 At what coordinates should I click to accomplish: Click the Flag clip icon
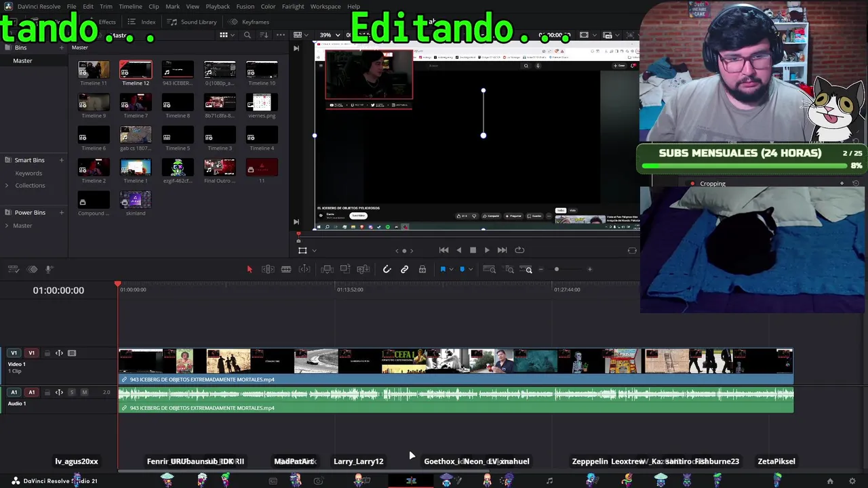443,269
